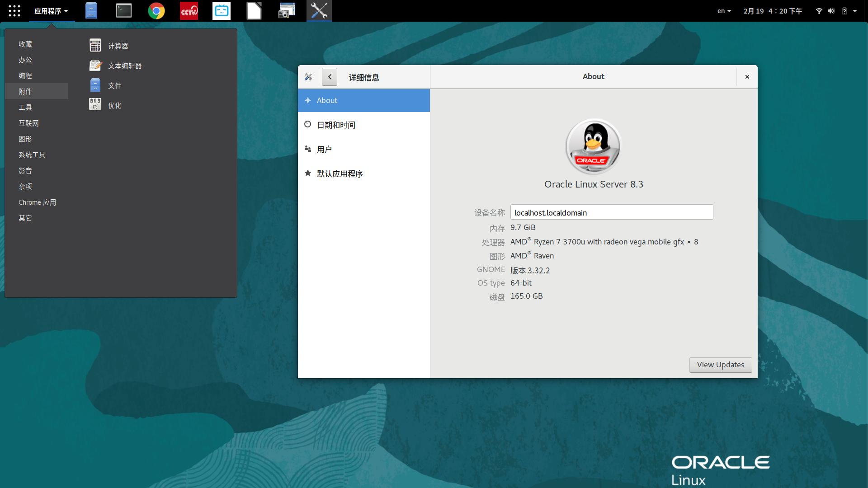Open the bilibili TV-face launcher
The height and width of the screenshot is (488, 868).
[x=222, y=11]
